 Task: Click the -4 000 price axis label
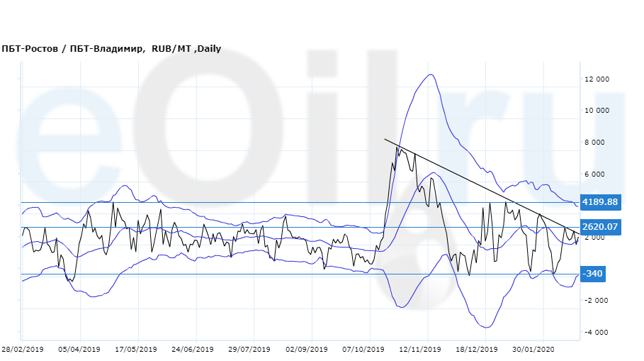point(597,332)
